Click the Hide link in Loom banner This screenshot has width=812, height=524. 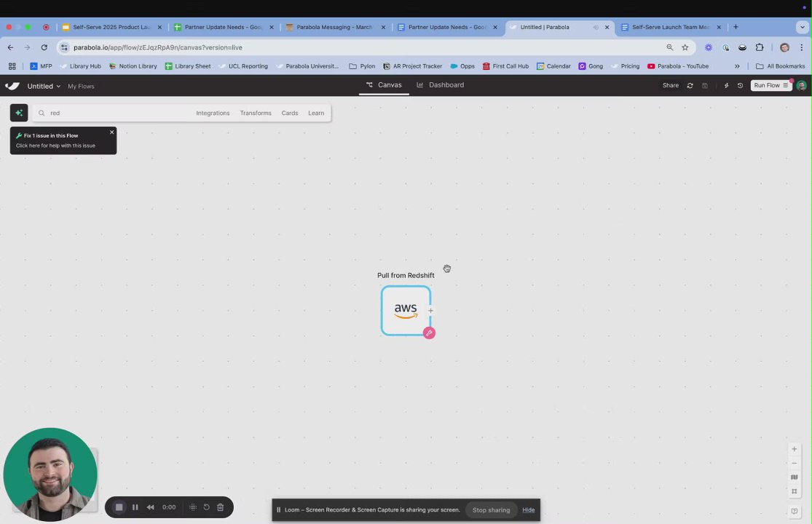[528, 510]
